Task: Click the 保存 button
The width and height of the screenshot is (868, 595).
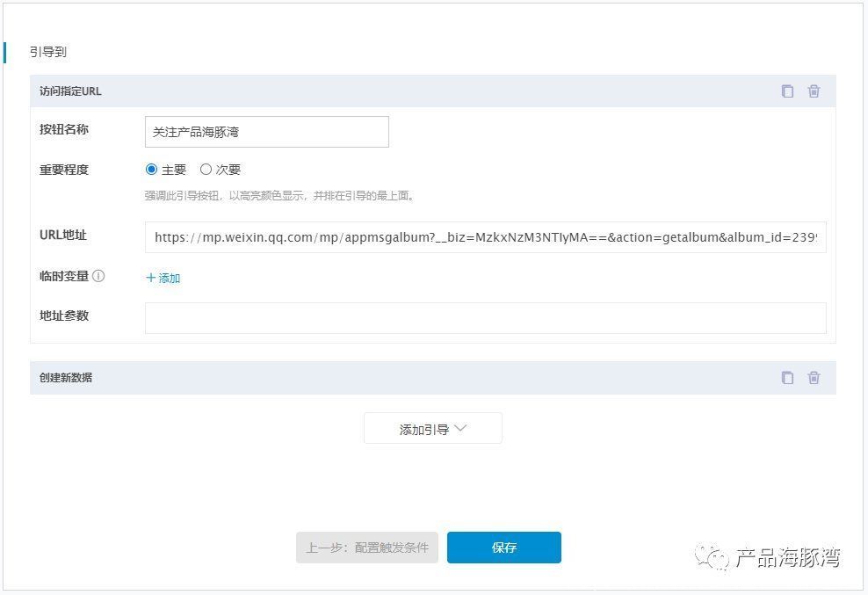Action: tap(504, 548)
